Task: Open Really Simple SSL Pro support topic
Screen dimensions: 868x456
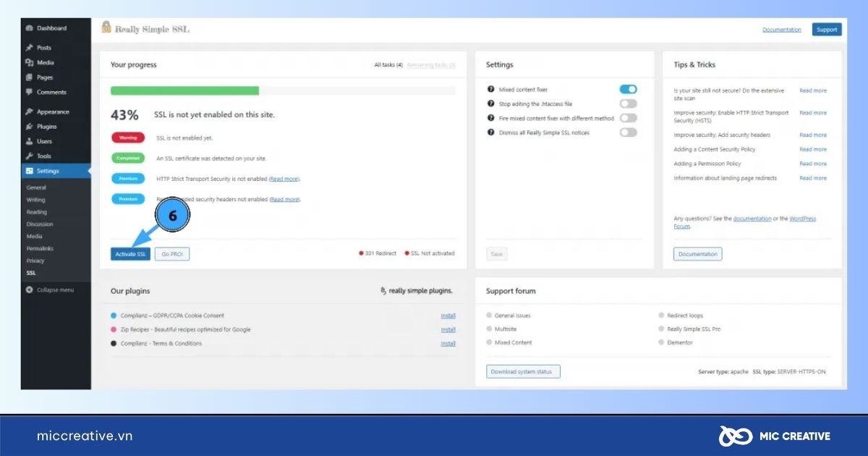Action: [693, 329]
